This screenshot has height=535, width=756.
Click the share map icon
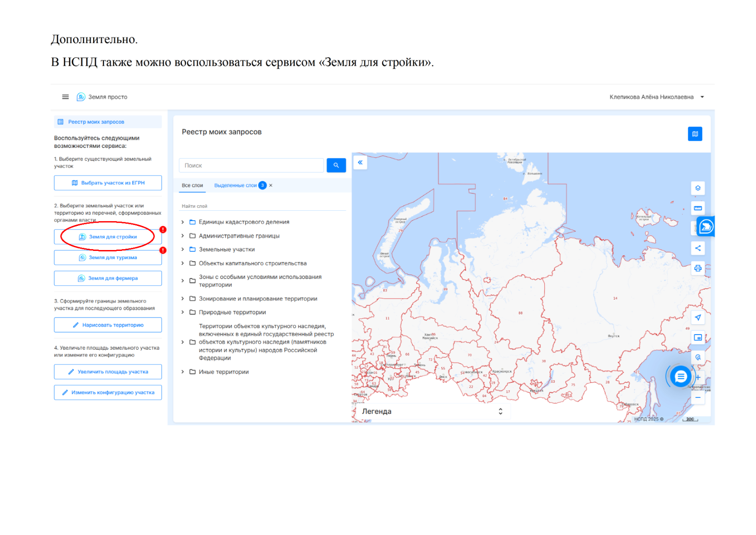[697, 248]
